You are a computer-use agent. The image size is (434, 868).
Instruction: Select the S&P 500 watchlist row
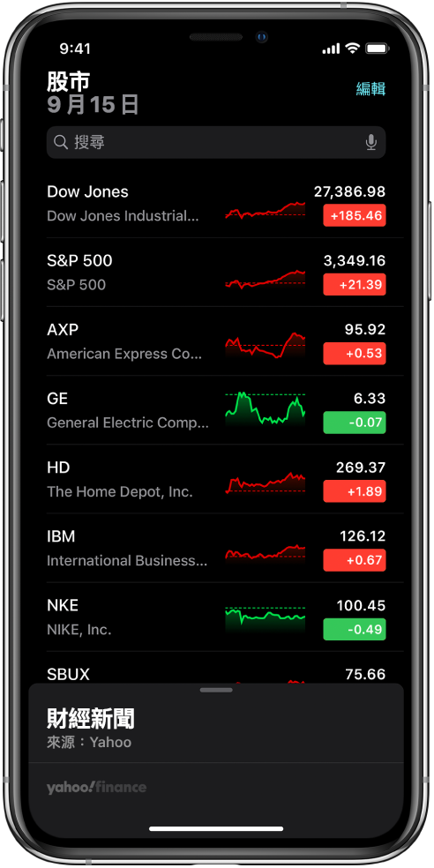[216, 273]
